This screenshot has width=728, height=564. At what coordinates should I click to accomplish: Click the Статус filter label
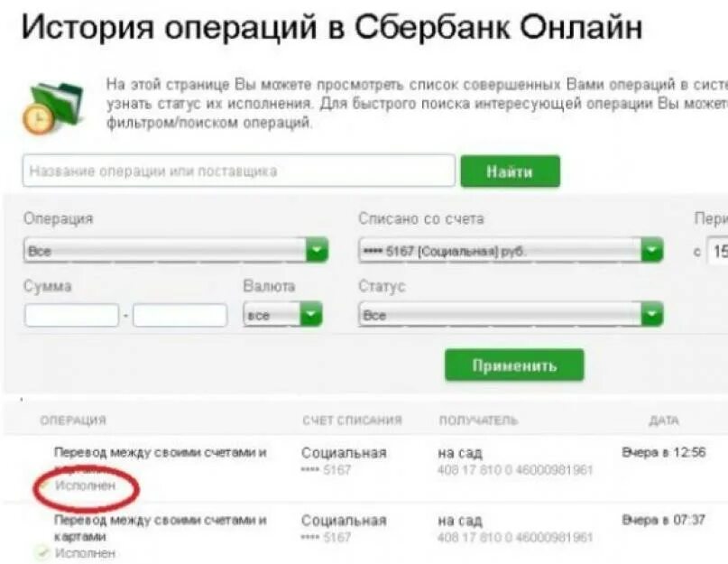[x=382, y=286]
